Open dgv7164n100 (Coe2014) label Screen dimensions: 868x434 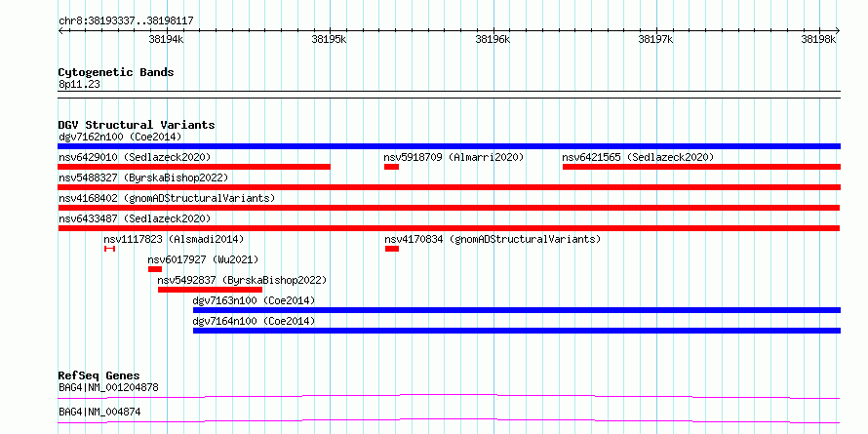coord(254,321)
